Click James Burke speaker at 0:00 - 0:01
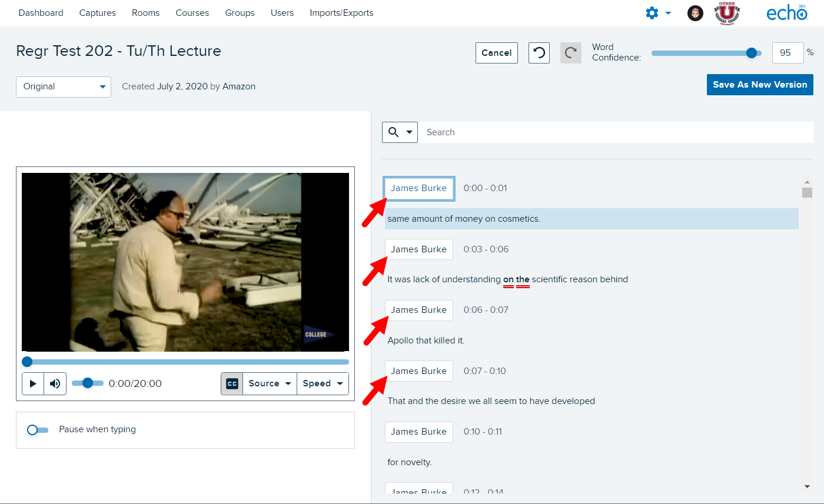 click(x=418, y=188)
